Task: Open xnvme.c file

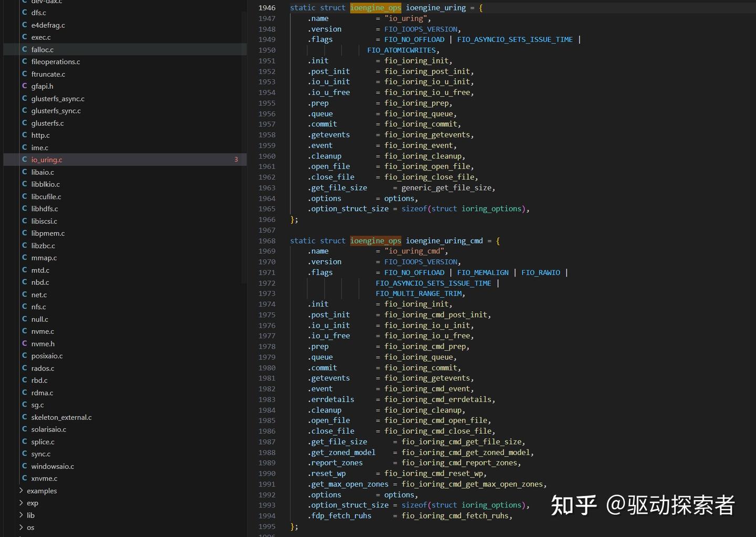Action: tap(44, 478)
